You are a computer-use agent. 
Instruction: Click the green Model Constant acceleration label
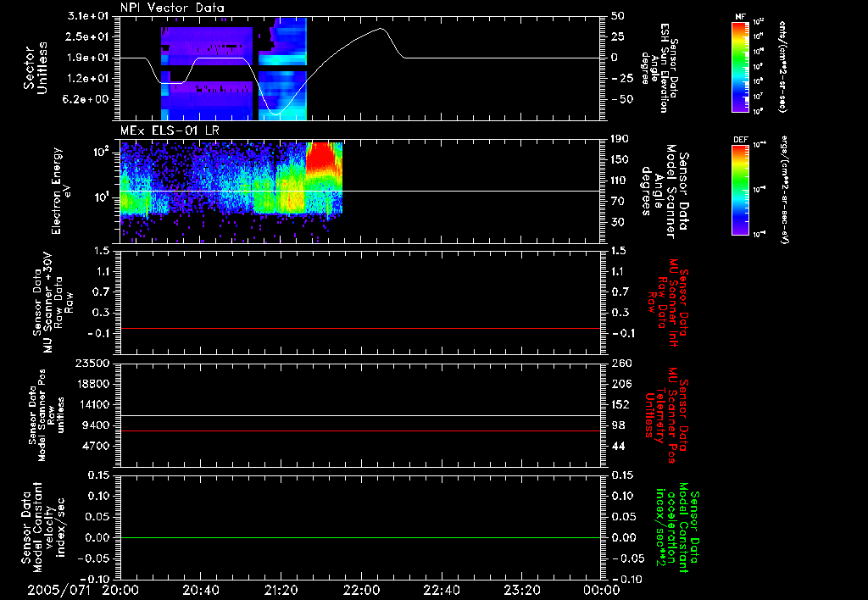[x=677, y=529]
